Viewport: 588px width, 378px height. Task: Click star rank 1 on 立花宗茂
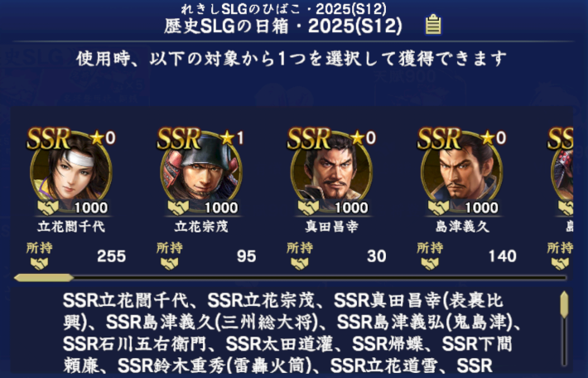[x=233, y=138]
